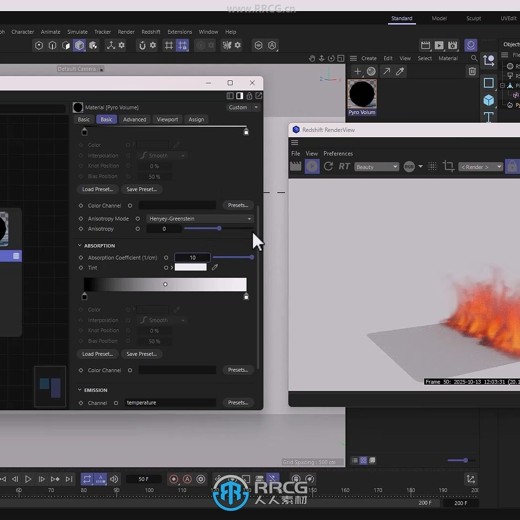Screen dimensions: 520x520
Task: Open the RenderView hamburger menu
Action: 295,143
